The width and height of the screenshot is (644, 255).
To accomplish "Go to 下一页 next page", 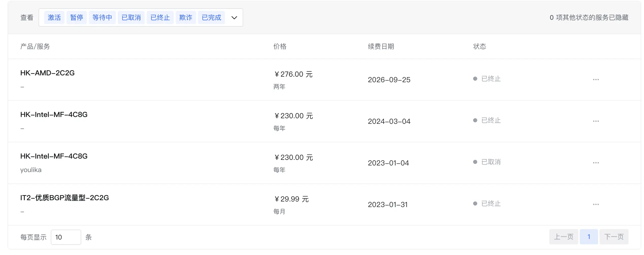I will pyautogui.click(x=614, y=237).
